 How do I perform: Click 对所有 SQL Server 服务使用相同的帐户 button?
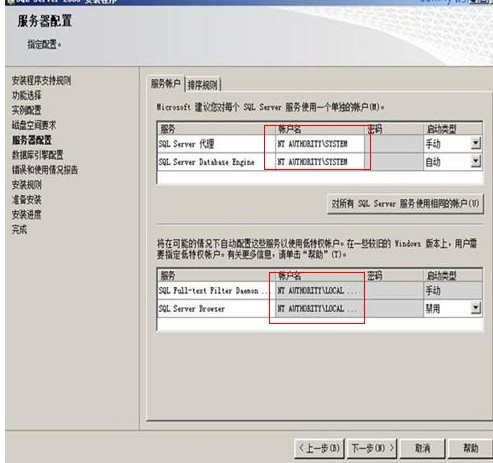point(405,203)
